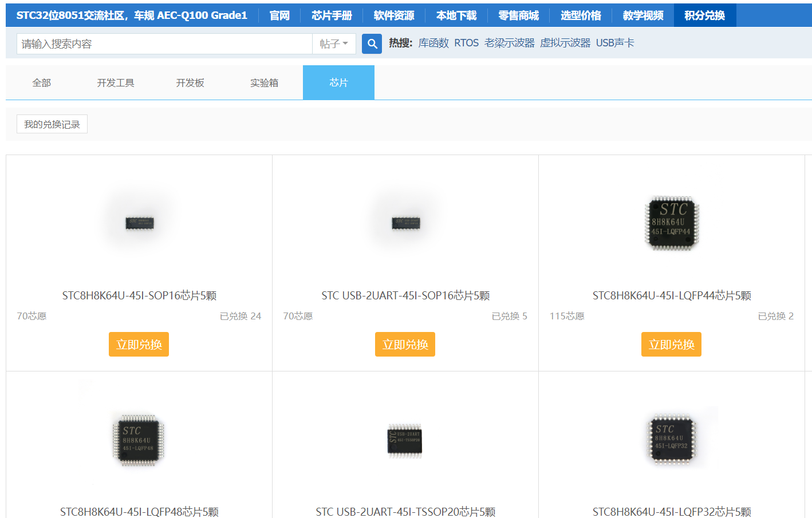
Task: Click the STC8H8K64U LQFP44 chip thumbnail
Action: pyautogui.click(x=672, y=223)
